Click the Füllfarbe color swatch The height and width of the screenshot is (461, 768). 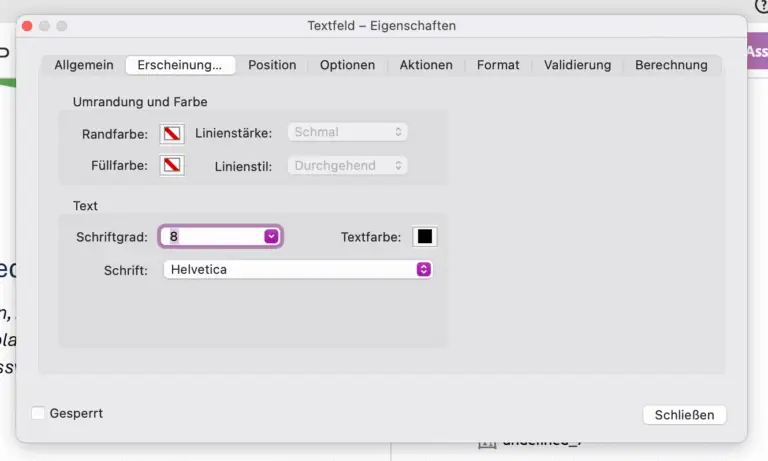[172, 165]
